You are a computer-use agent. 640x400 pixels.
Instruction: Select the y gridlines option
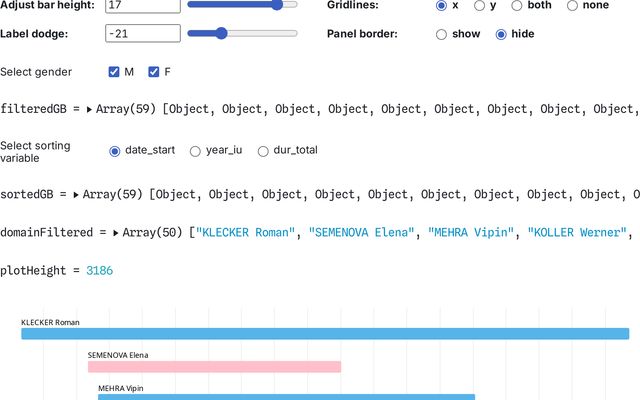click(x=480, y=6)
